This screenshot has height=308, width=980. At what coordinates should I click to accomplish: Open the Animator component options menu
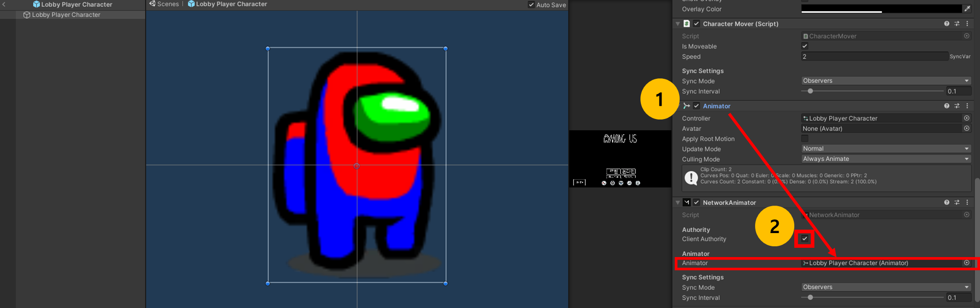(x=967, y=106)
